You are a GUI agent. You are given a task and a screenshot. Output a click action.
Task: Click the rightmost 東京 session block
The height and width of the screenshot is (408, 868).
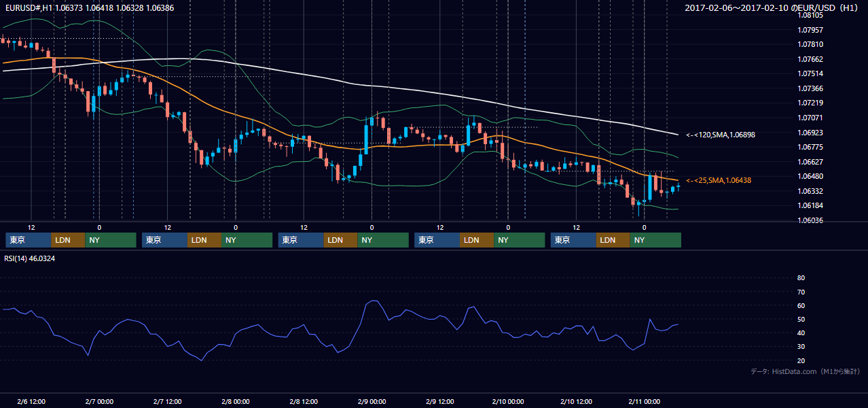pos(574,240)
